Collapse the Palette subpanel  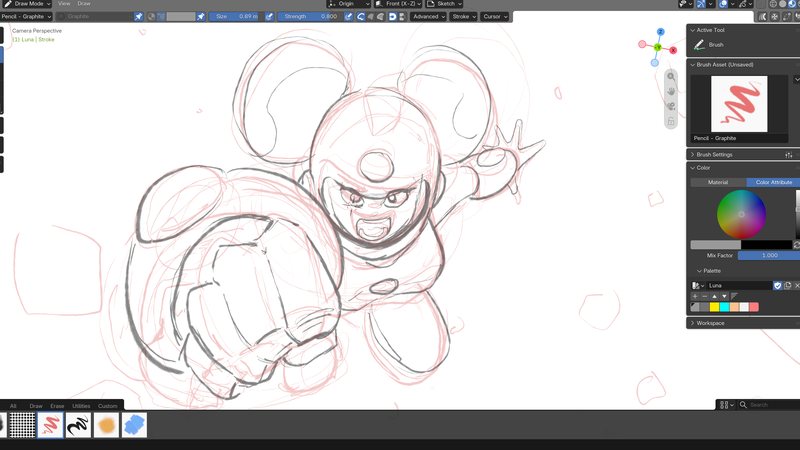(x=699, y=271)
